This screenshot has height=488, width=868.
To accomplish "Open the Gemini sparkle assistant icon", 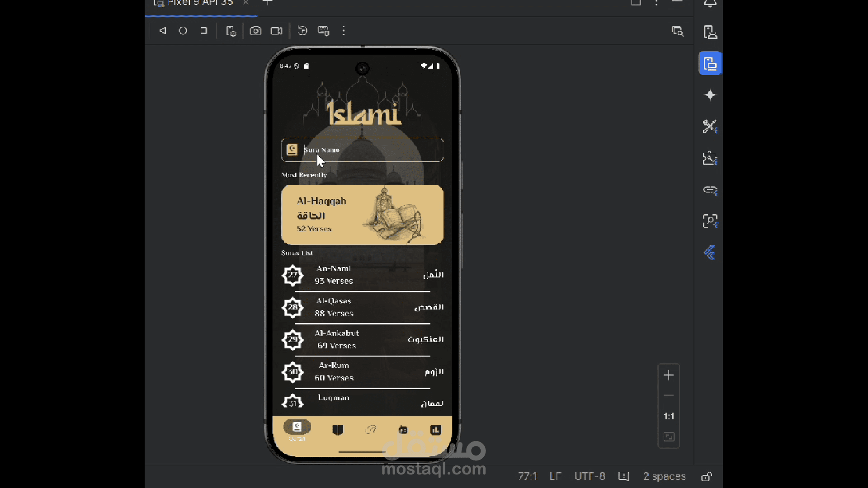I will [x=710, y=95].
